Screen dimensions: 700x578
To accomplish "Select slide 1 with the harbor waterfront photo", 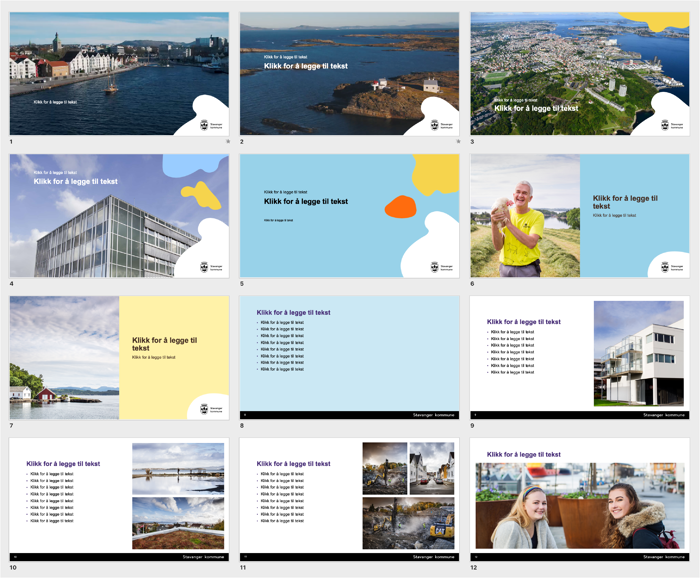I will (x=119, y=74).
